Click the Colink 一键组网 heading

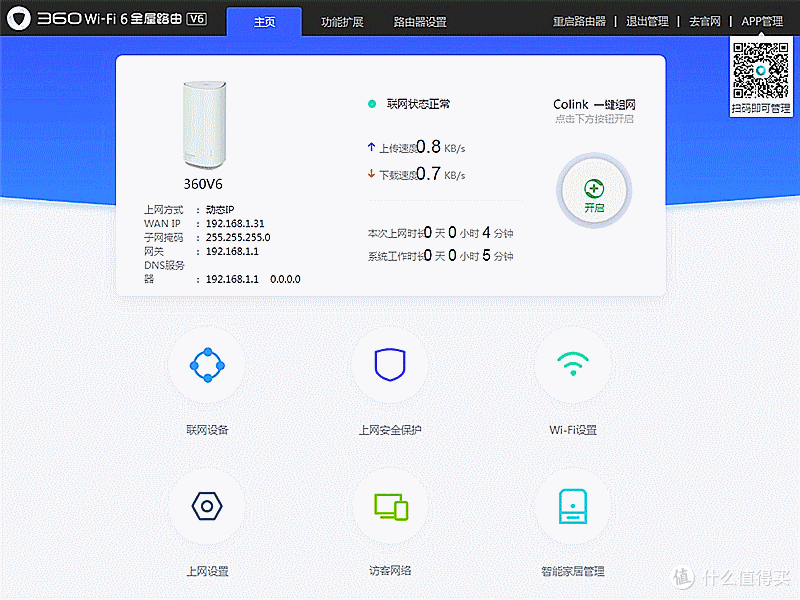pyautogui.click(x=594, y=105)
